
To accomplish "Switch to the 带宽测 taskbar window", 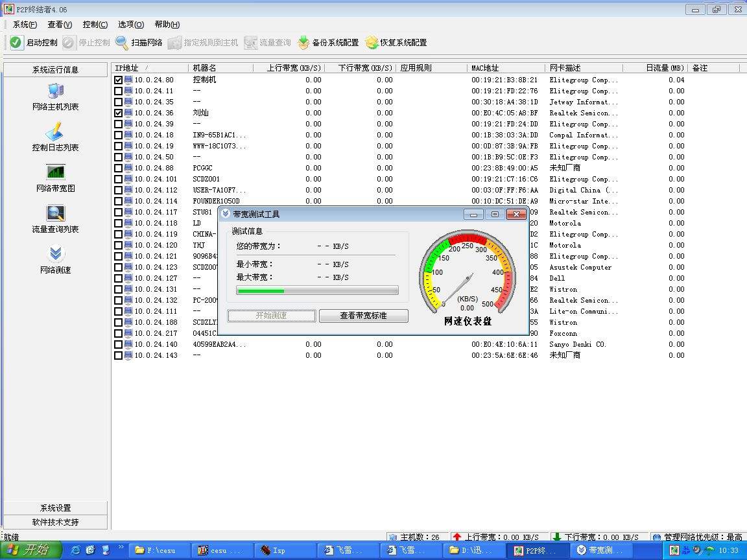I will click(x=600, y=550).
